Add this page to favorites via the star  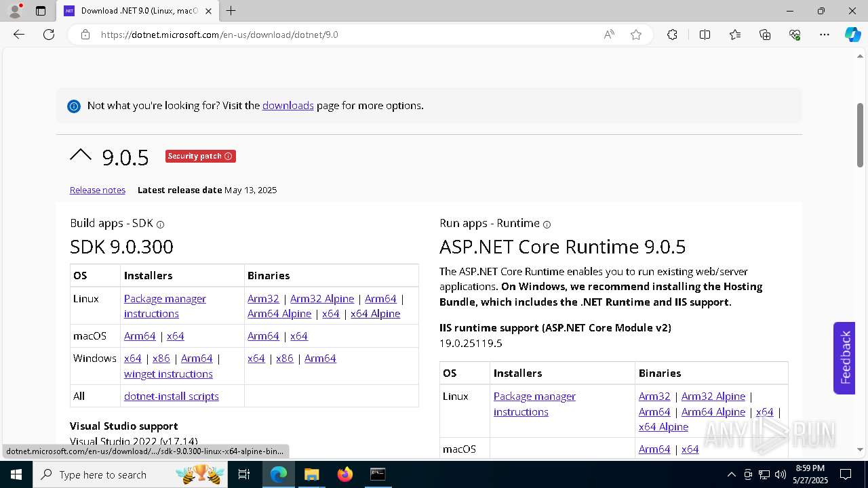pyautogui.click(x=636, y=35)
